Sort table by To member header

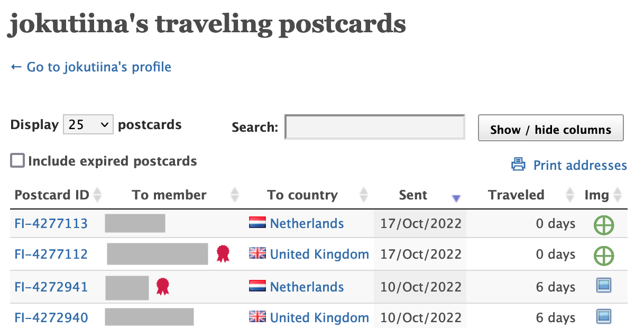(x=169, y=195)
